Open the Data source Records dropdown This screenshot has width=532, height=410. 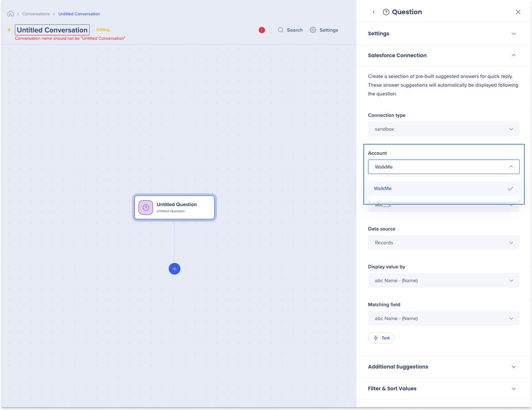(443, 243)
